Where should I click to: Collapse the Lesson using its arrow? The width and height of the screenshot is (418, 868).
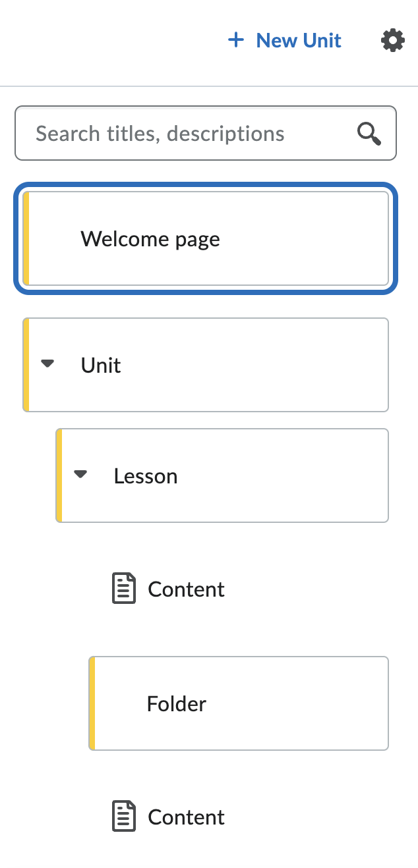point(80,474)
